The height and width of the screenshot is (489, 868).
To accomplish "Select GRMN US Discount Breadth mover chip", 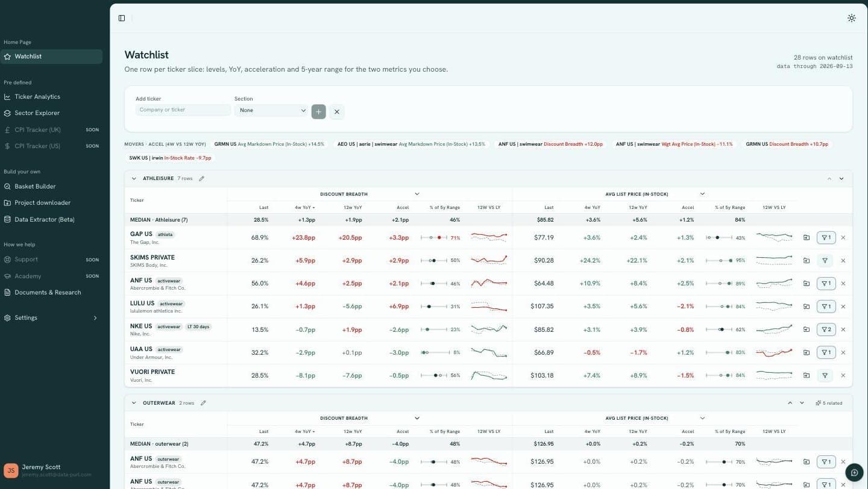I will pos(787,145).
